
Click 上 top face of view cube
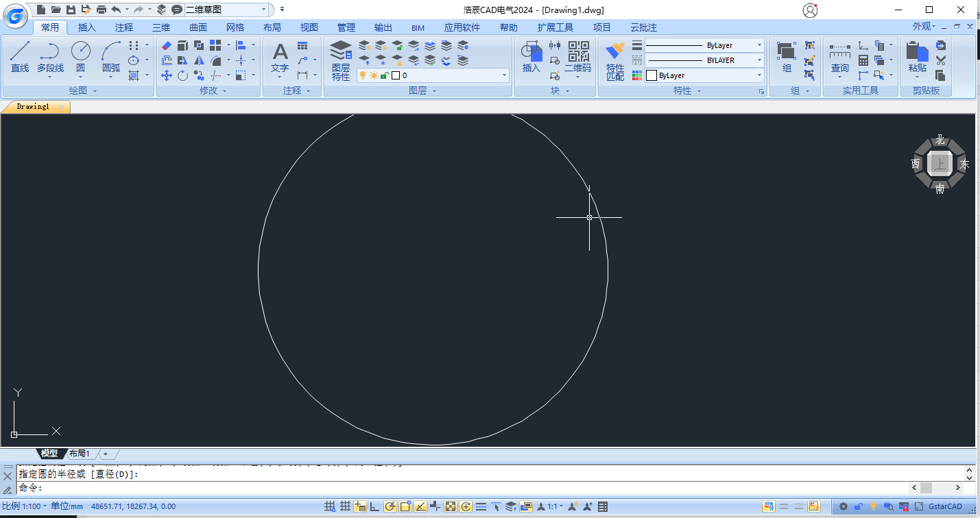click(x=940, y=164)
